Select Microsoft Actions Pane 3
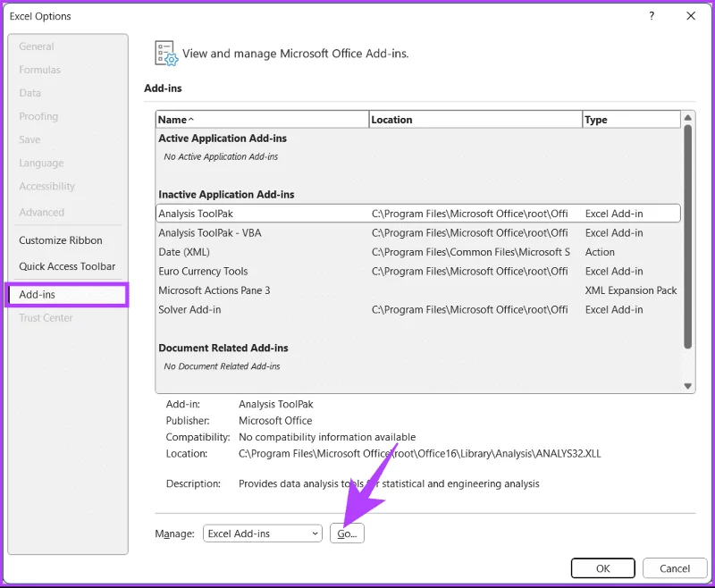The width and height of the screenshot is (715, 588). [x=418, y=290]
